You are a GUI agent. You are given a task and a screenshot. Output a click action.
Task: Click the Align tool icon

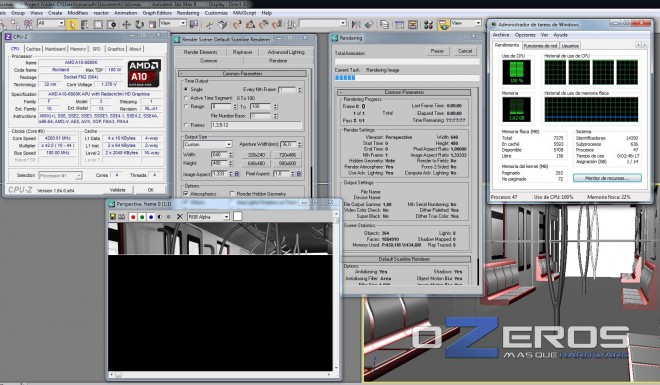coord(369,24)
